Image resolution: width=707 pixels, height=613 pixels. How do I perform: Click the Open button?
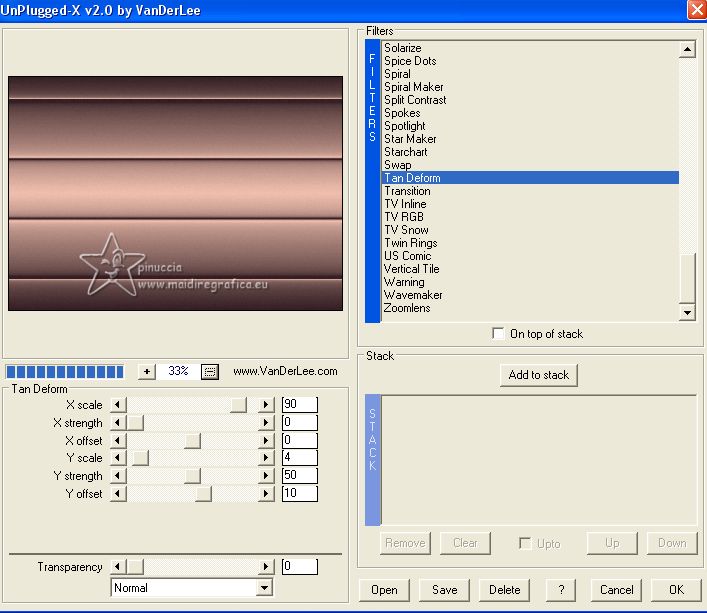384,590
